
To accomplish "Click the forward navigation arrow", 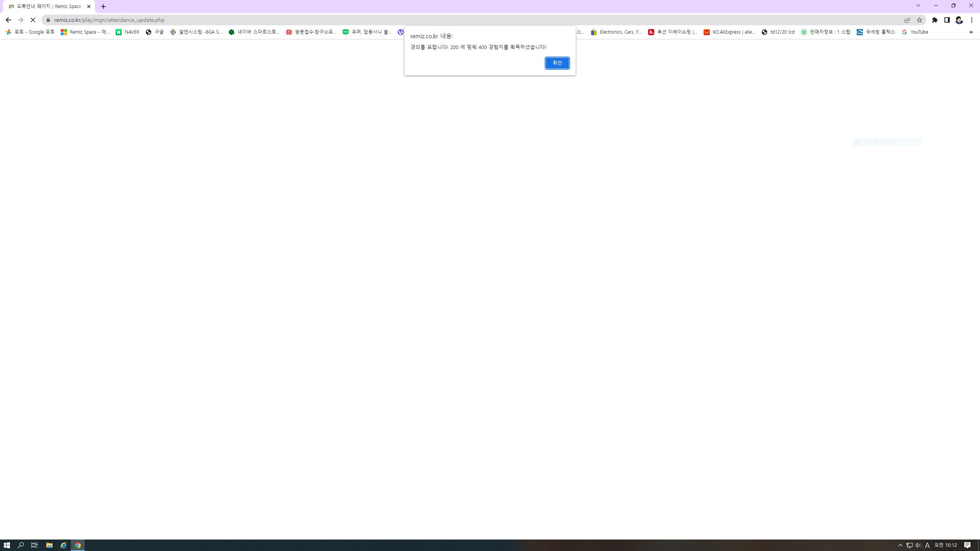I will point(21,20).
